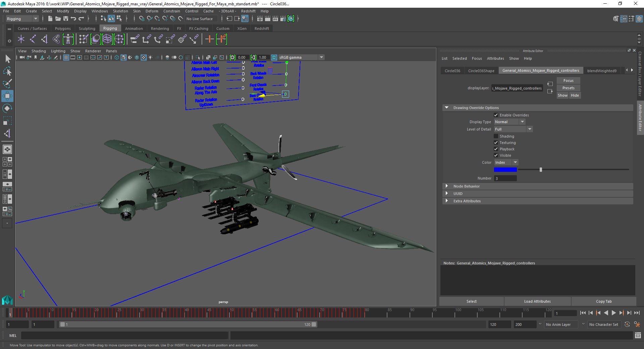The height and width of the screenshot is (349, 644).
Task: Select the arrow Select tool
Action: (7, 59)
